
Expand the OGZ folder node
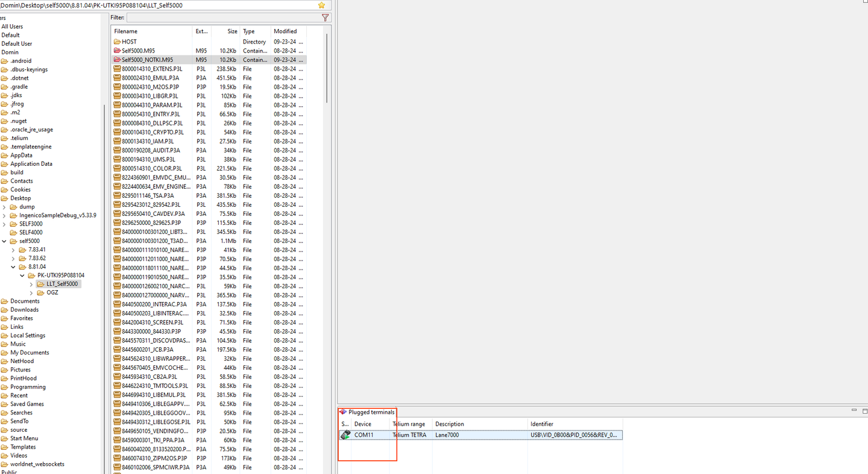(32, 292)
